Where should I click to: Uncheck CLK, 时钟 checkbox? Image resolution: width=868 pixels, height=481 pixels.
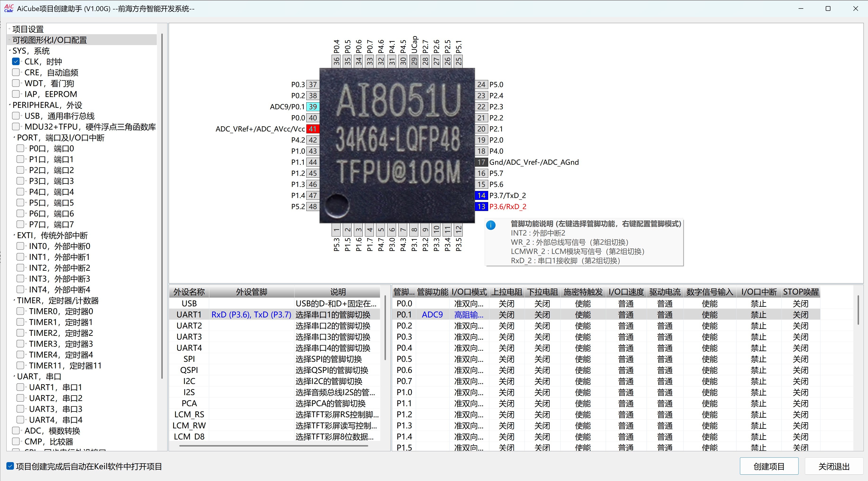tap(16, 62)
